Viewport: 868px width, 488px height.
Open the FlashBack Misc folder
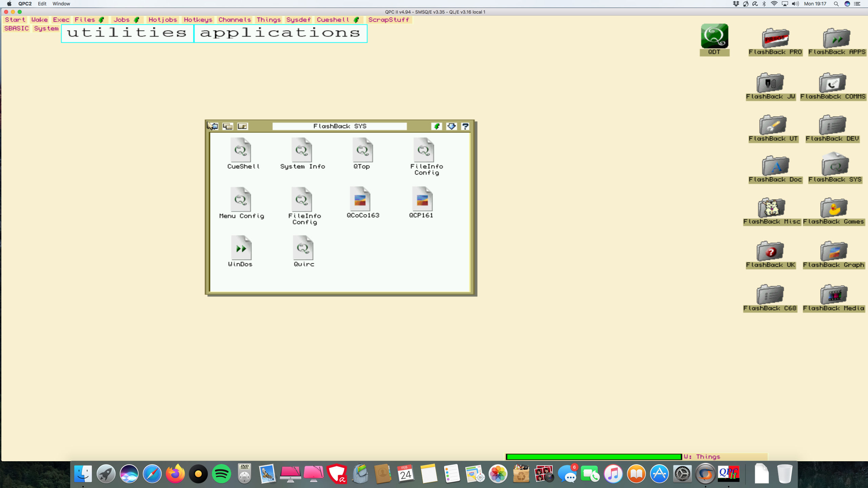click(771, 208)
